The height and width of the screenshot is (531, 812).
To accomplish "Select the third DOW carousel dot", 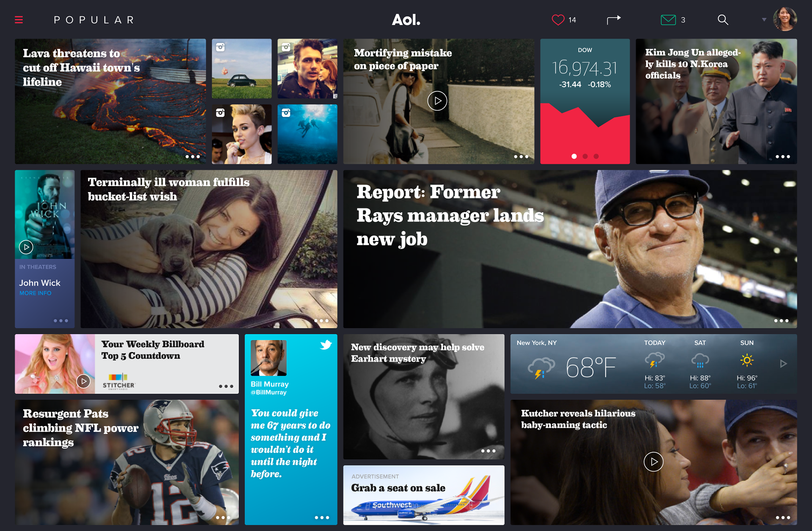I will pyautogui.click(x=596, y=156).
